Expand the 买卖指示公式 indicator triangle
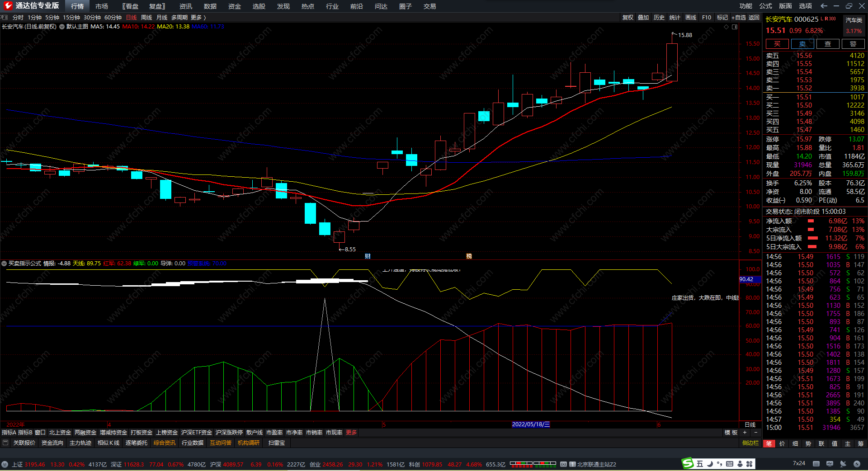 click(4, 264)
